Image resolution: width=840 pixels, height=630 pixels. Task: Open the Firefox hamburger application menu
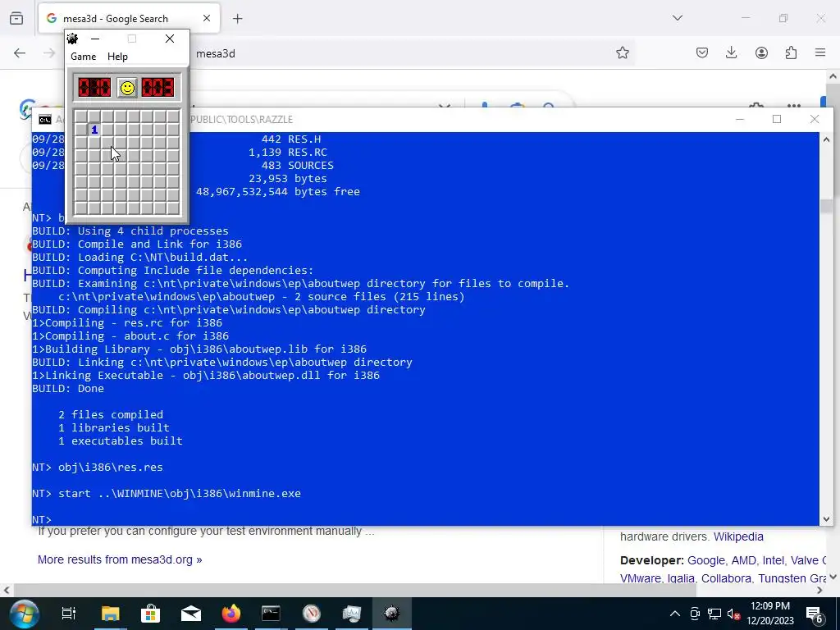click(x=820, y=52)
